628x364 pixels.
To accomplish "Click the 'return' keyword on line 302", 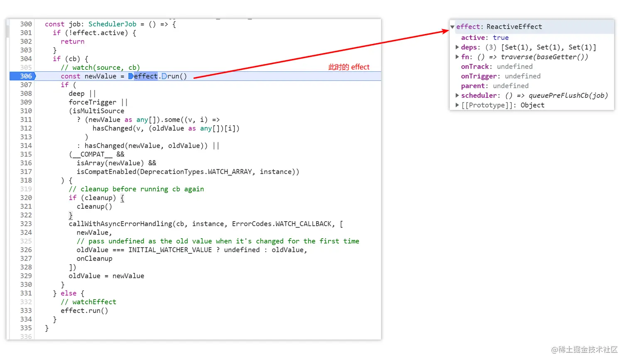I will coord(73,42).
